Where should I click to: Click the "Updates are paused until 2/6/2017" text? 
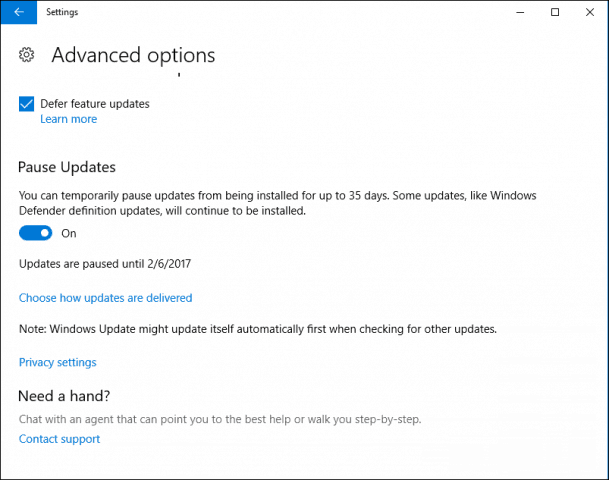[x=105, y=264]
